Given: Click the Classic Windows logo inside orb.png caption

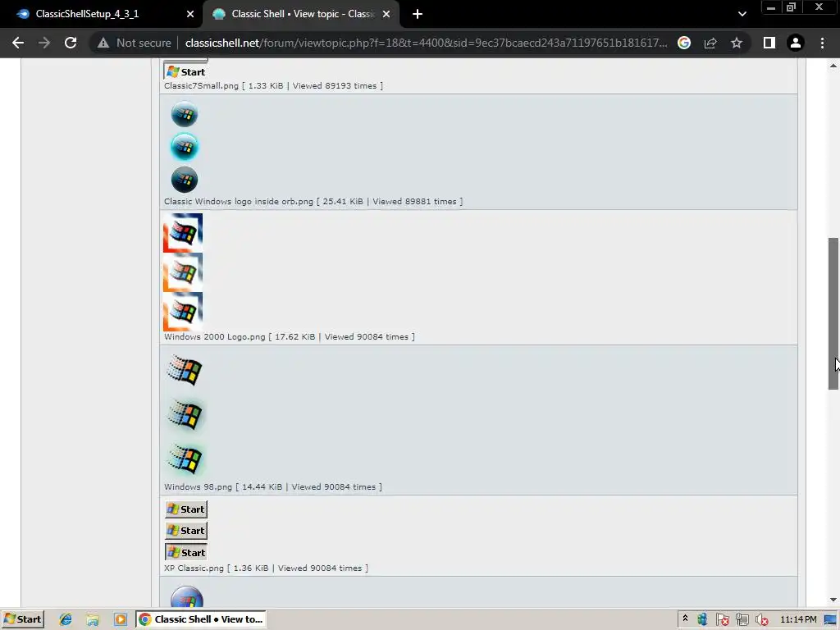Looking at the screenshot, I should 313,202.
